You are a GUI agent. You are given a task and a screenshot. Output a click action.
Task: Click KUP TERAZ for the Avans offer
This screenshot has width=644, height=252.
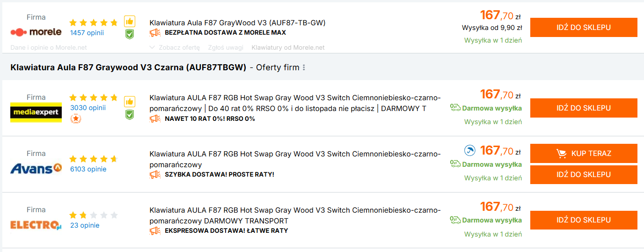coord(584,153)
